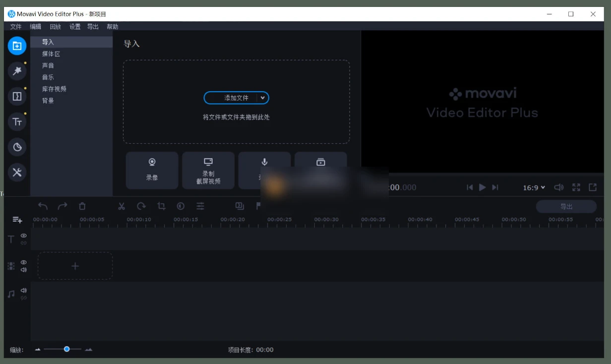Screen dimensions: 611x364
Task: Split the clip with the scissors tool
Action: click(121, 206)
